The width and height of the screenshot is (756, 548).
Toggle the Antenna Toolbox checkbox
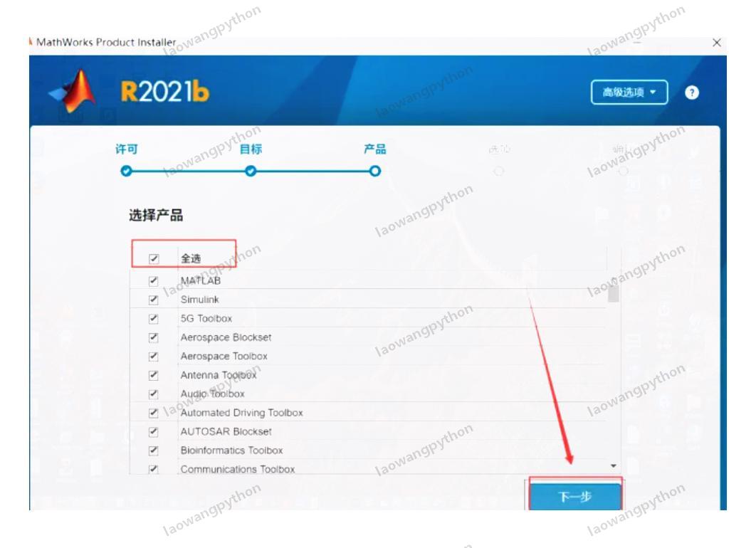click(x=153, y=375)
